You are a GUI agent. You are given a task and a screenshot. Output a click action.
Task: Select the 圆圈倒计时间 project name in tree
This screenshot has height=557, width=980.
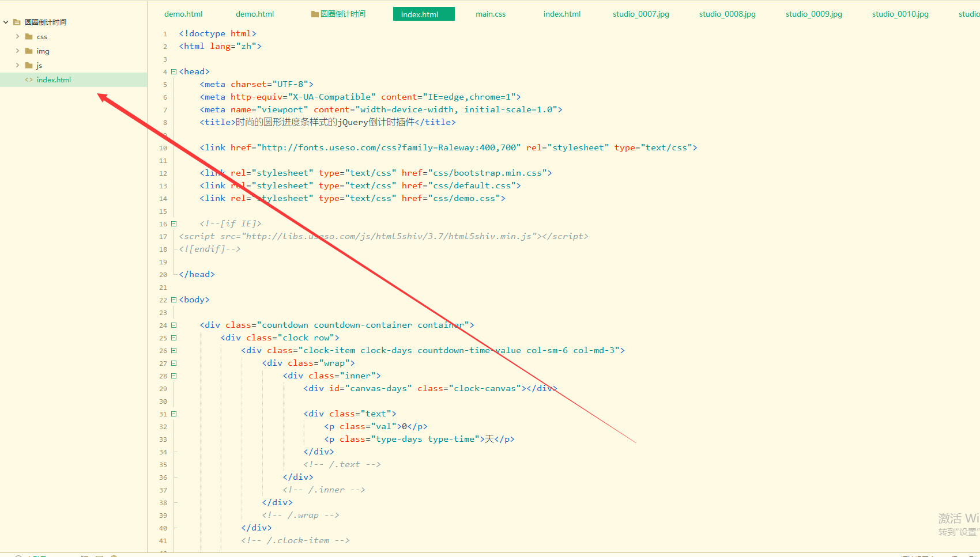pos(46,22)
